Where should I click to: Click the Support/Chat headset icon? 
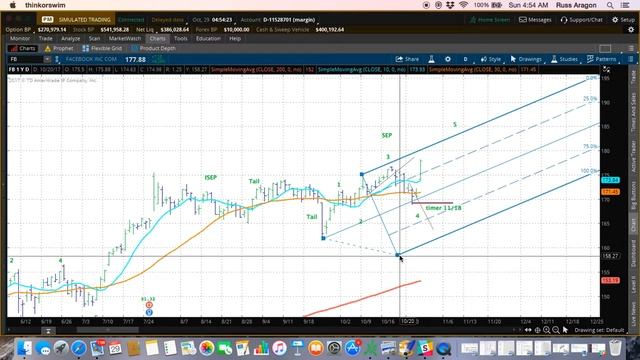point(564,20)
